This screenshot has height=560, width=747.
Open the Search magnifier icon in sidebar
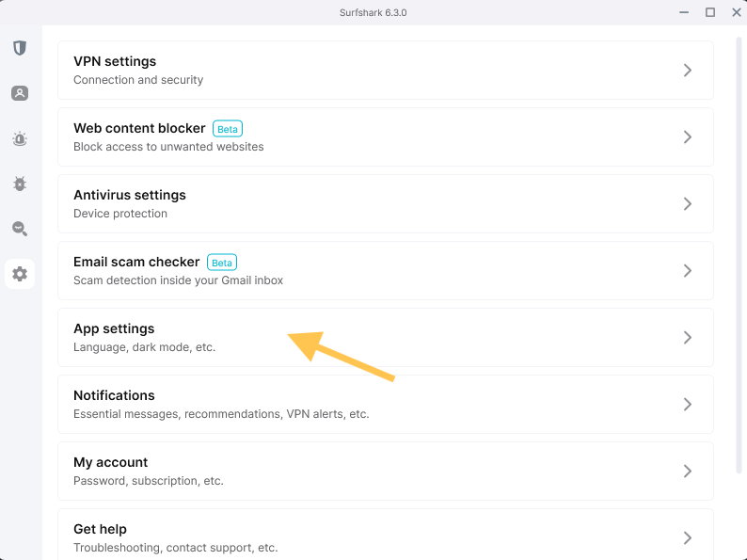20,229
